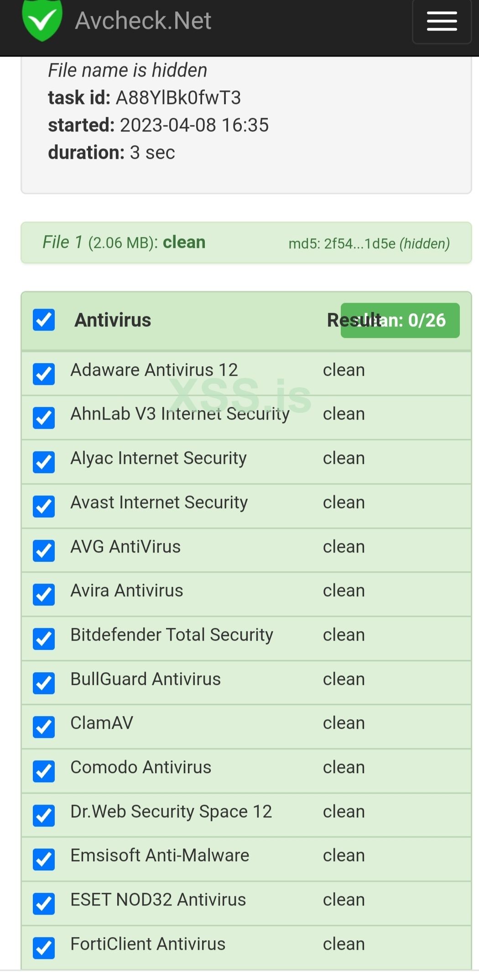This screenshot has height=980, width=479.
Task: Click the Avcheck.Net site title
Action: [143, 21]
